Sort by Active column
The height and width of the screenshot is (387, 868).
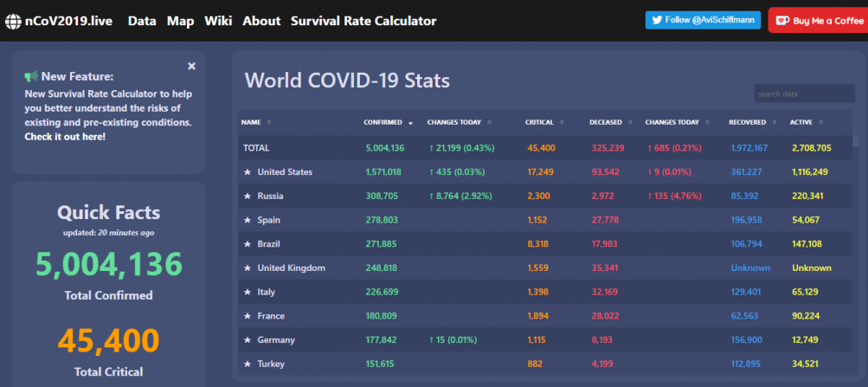point(807,122)
